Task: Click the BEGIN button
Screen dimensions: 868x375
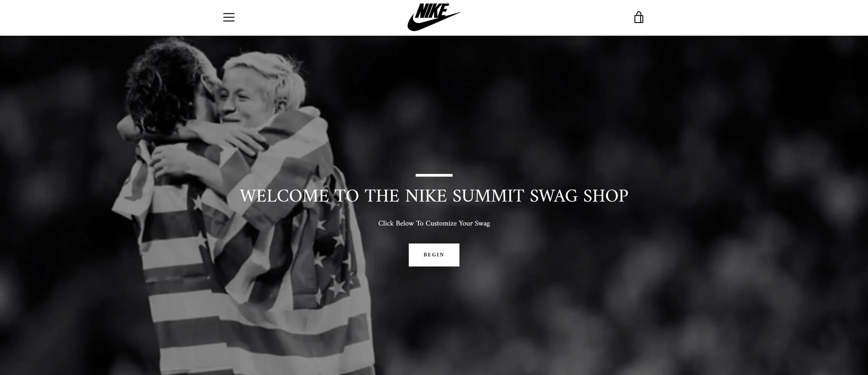Action: tap(434, 255)
